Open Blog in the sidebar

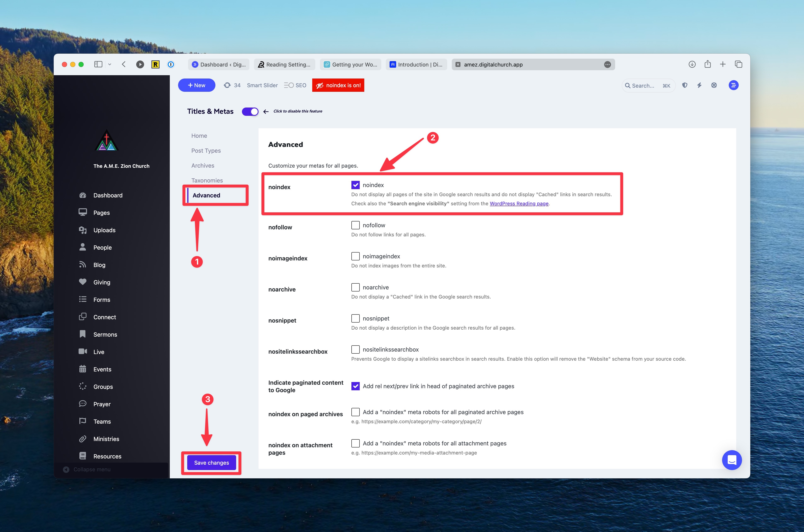(99, 265)
